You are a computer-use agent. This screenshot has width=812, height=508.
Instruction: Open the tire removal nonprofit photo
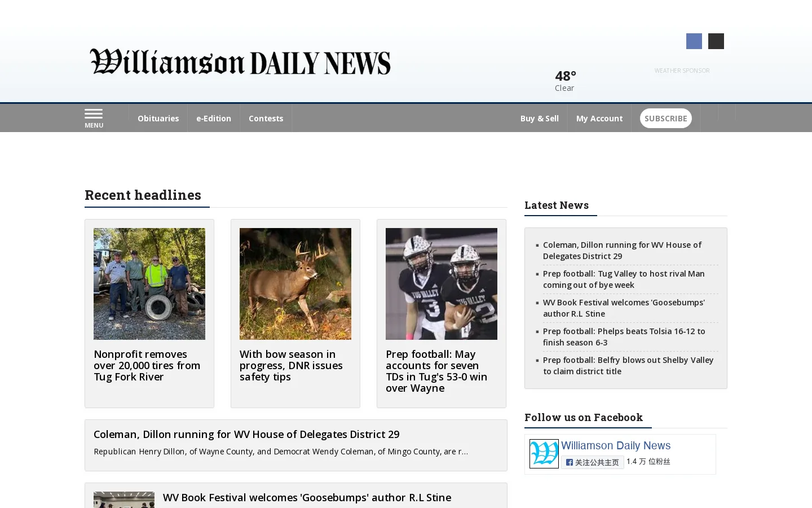[149, 284]
